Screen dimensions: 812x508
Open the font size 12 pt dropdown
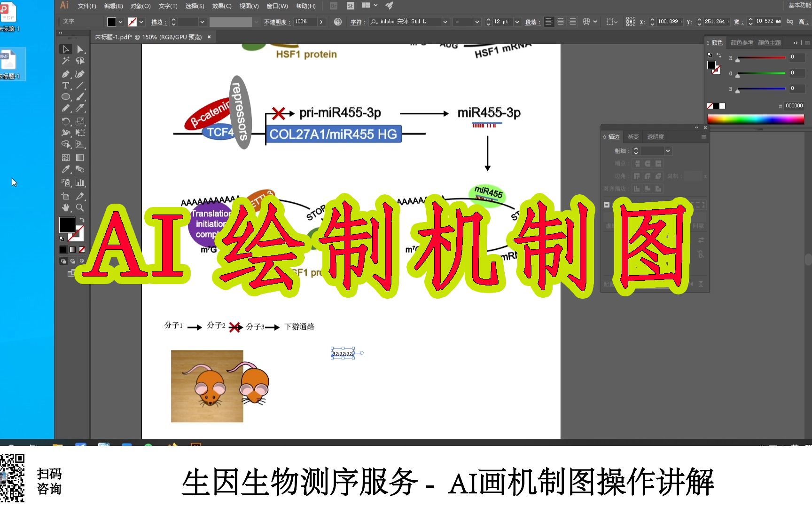click(x=517, y=22)
